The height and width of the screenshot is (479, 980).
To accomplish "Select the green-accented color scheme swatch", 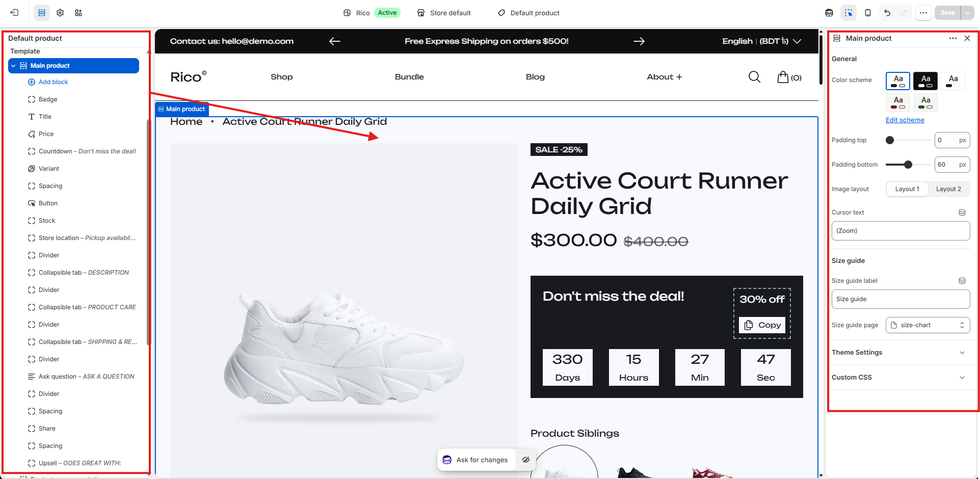I will (925, 102).
